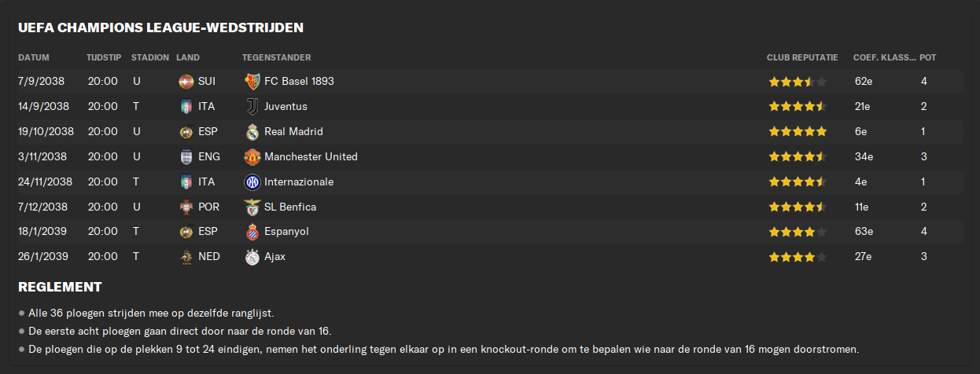Select the 18/1/2039 match row date
Viewport: 980px width, 374px height.
click(41, 232)
